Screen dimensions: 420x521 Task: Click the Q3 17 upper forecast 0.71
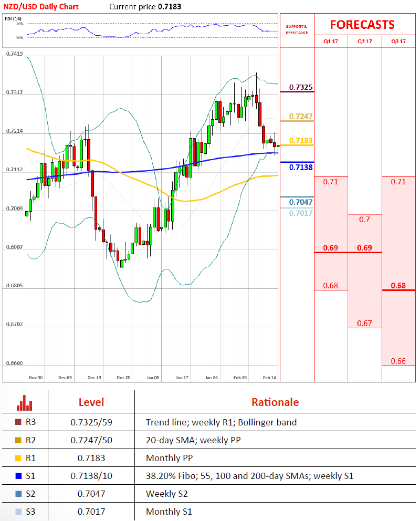[x=398, y=182]
